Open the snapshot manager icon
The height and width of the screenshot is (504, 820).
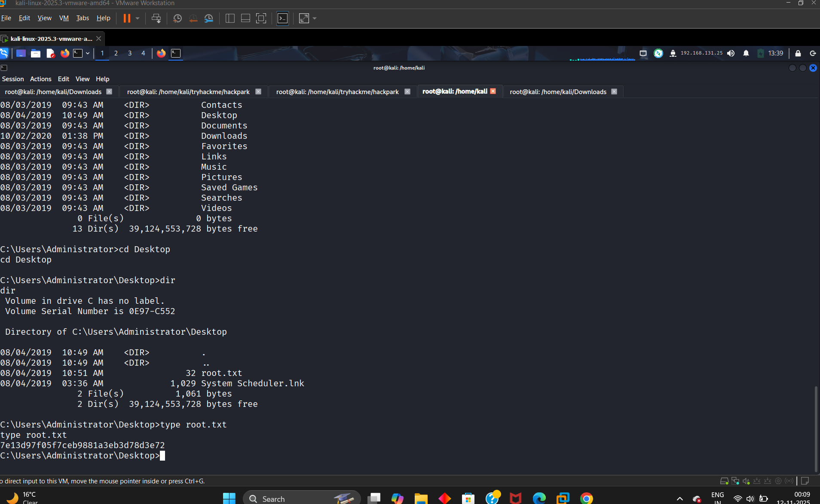[x=209, y=18]
